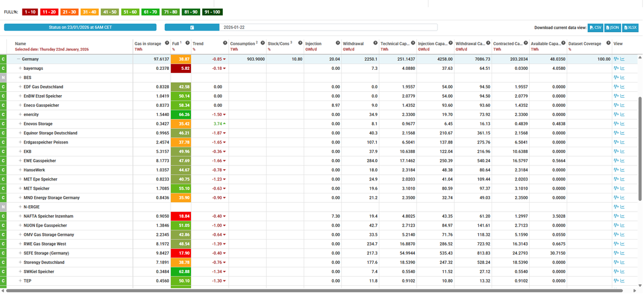
Task: Click the 17.90 full percent cell for SEFE Storage
Action: click(180, 253)
